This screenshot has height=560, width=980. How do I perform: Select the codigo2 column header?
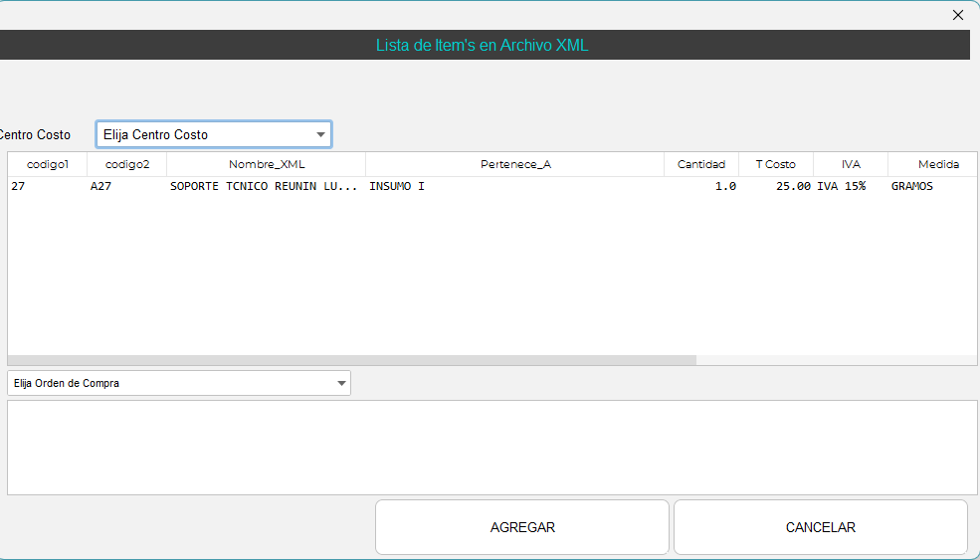[126, 164]
